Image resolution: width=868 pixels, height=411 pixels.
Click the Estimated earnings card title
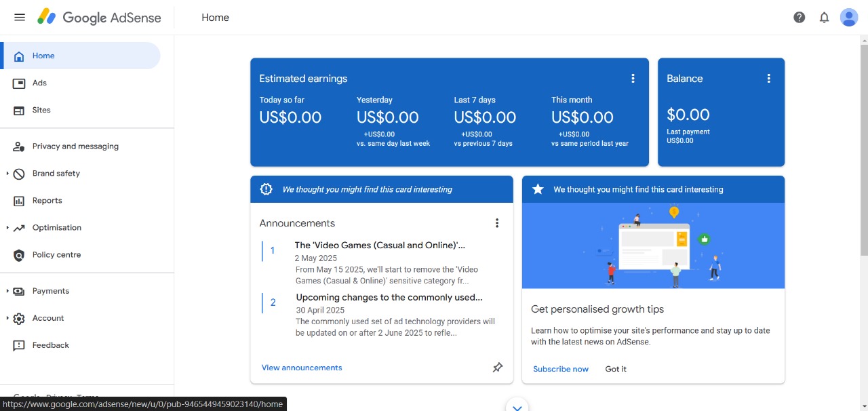[303, 79]
